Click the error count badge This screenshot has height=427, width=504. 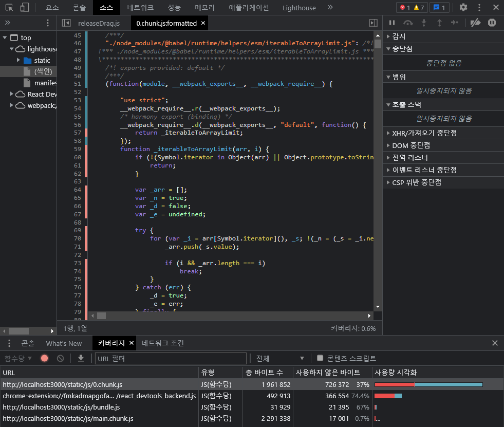point(405,7)
